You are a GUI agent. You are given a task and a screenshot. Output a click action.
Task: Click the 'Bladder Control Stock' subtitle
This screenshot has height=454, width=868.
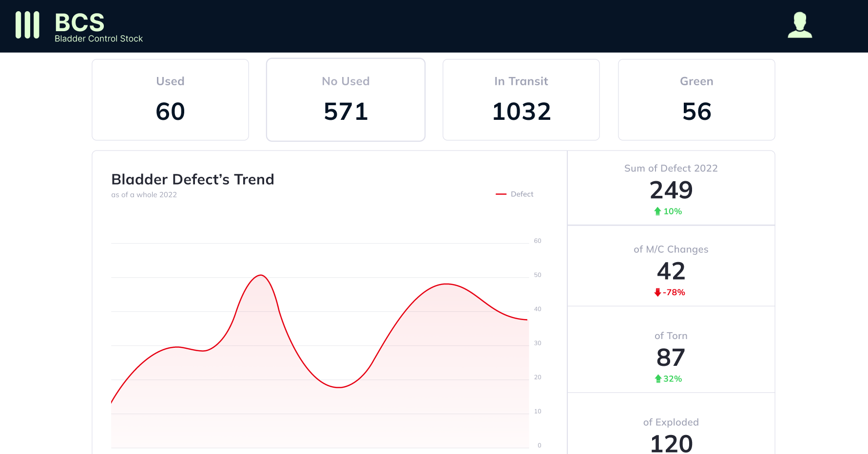tap(98, 38)
